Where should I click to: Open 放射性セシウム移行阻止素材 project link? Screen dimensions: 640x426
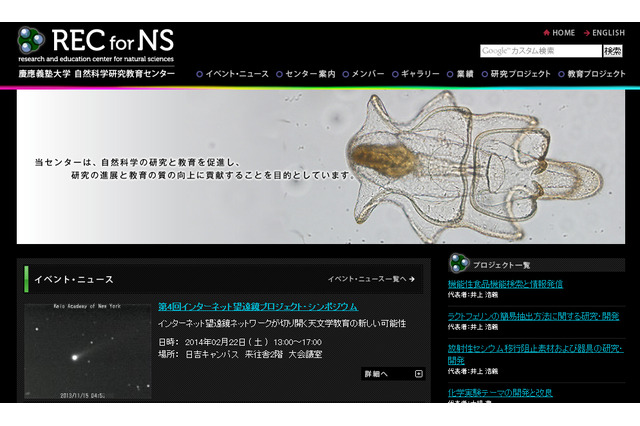(535, 354)
